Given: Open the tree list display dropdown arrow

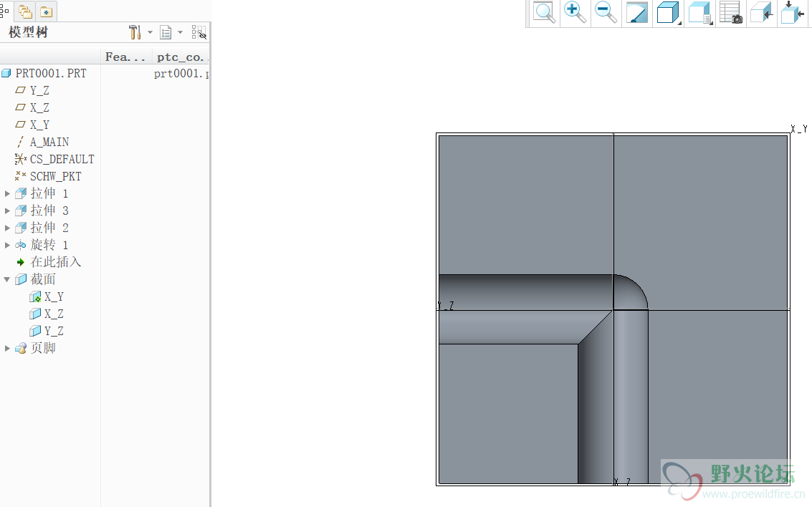Looking at the screenshot, I should 180,32.
